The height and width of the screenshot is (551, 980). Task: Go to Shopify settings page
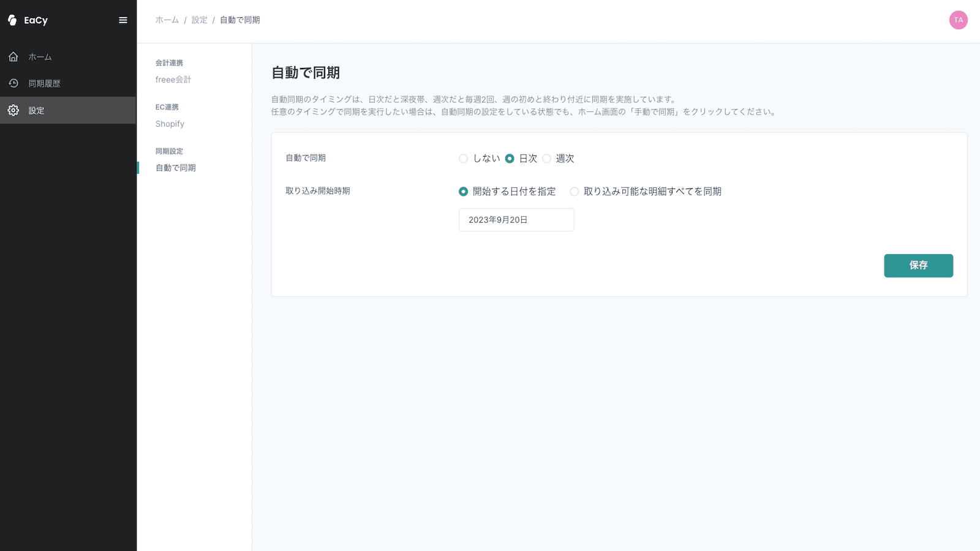point(170,124)
